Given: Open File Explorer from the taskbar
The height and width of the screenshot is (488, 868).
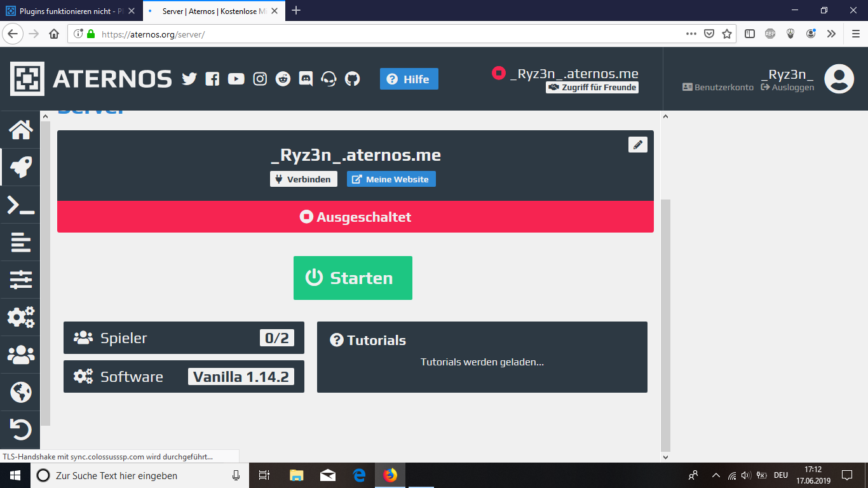Looking at the screenshot, I should [x=297, y=475].
